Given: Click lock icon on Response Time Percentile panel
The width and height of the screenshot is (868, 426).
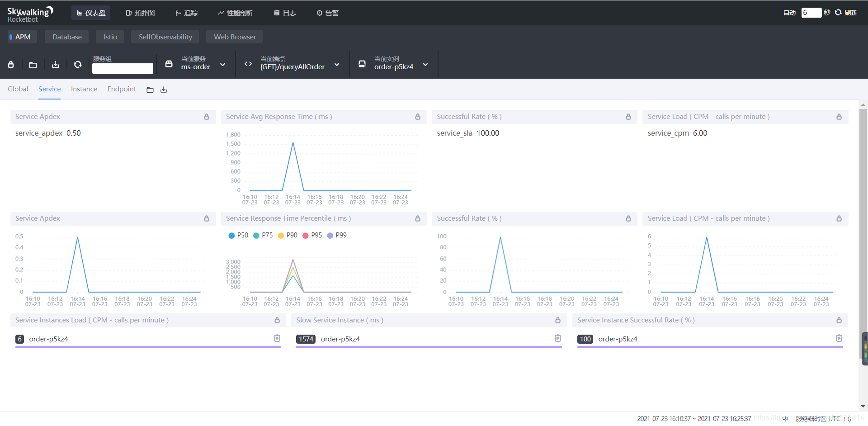Looking at the screenshot, I should (418, 218).
